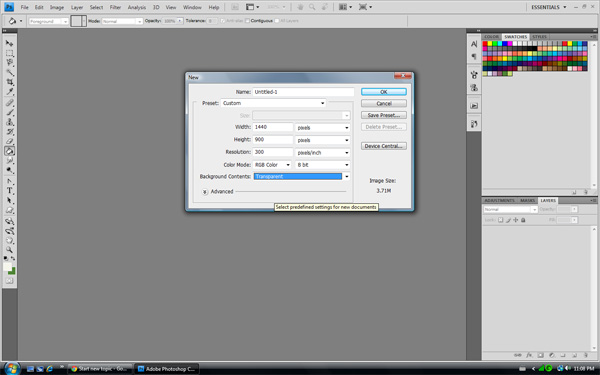Select the Pen tool
600x375 pixels.
tap(9, 181)
